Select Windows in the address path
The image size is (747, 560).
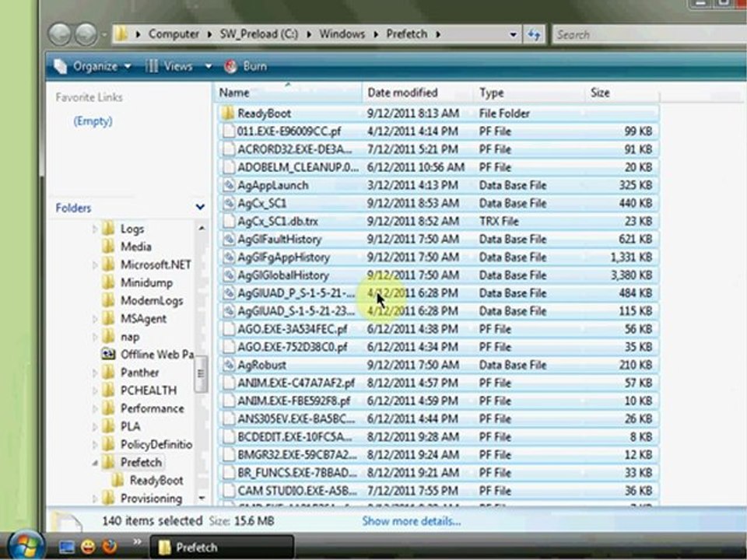click(342, 34)
